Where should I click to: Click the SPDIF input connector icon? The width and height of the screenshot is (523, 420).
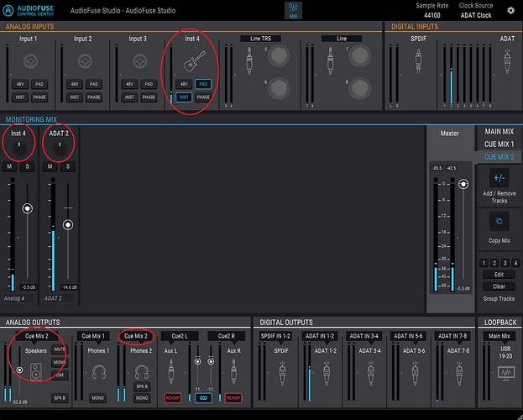(x=418, y=60)
